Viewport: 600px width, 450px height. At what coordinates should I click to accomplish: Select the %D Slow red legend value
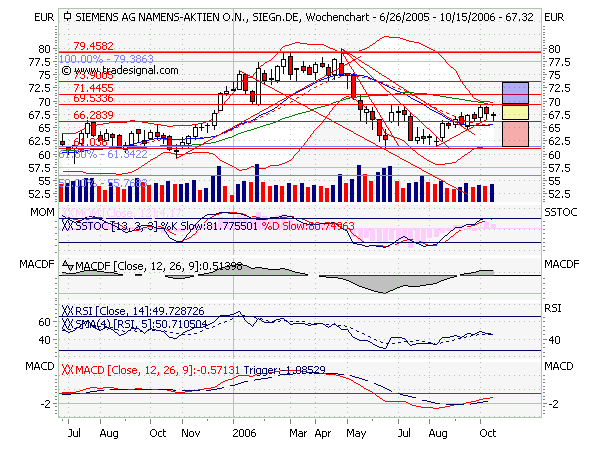click(x=308, y=226)
